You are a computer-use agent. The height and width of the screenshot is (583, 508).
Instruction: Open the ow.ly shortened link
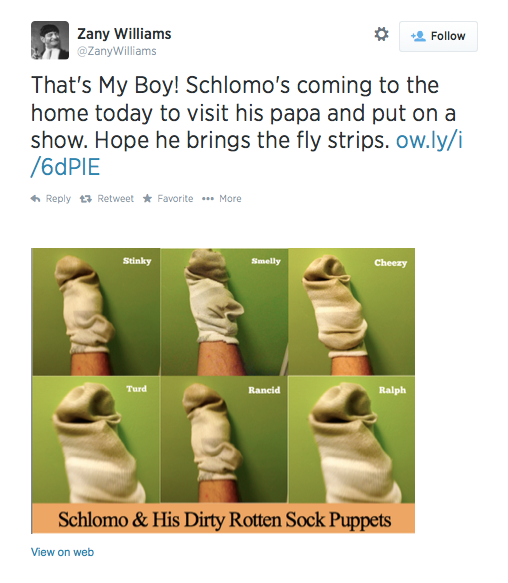click(x=247, y=153)
